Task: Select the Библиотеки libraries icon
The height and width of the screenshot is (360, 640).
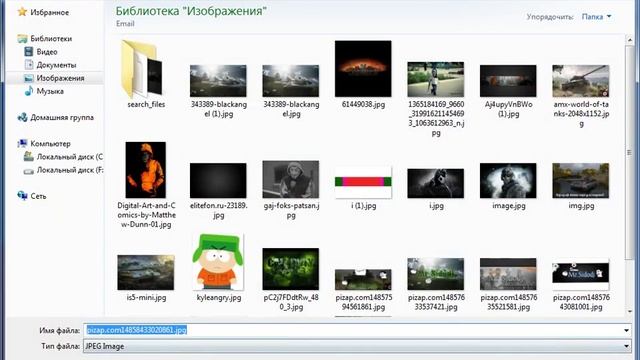Action: [x=22, y=38]
